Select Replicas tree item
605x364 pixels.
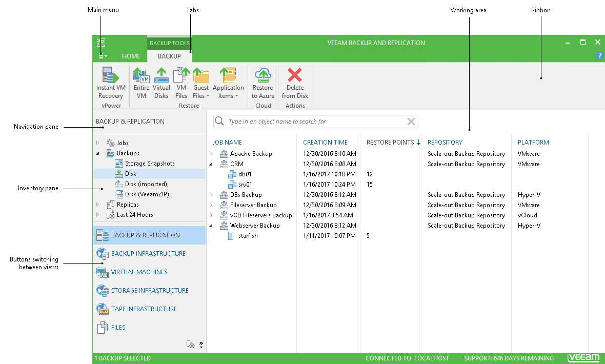(128, 205)
